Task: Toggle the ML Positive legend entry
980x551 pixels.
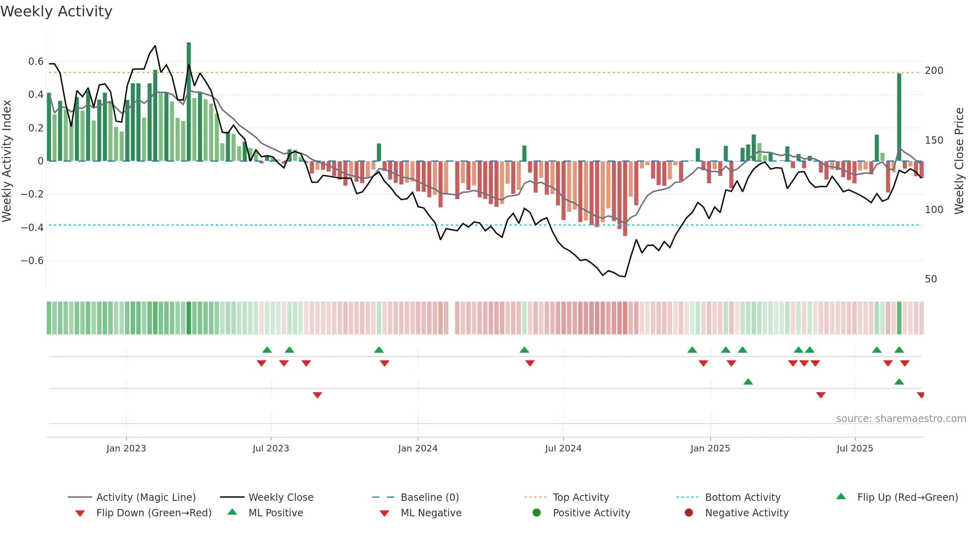Action: click(265, 513)
